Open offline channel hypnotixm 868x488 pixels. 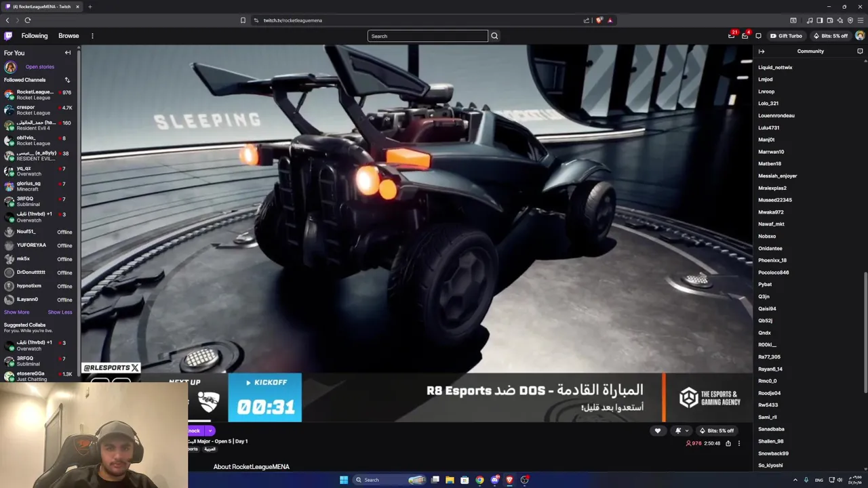point(38,286)
